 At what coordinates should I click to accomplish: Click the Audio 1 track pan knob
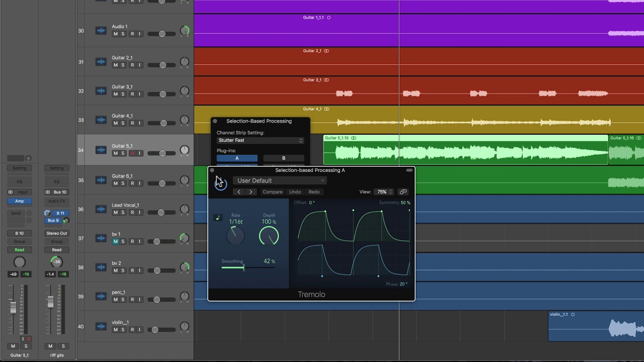point(185,31)
